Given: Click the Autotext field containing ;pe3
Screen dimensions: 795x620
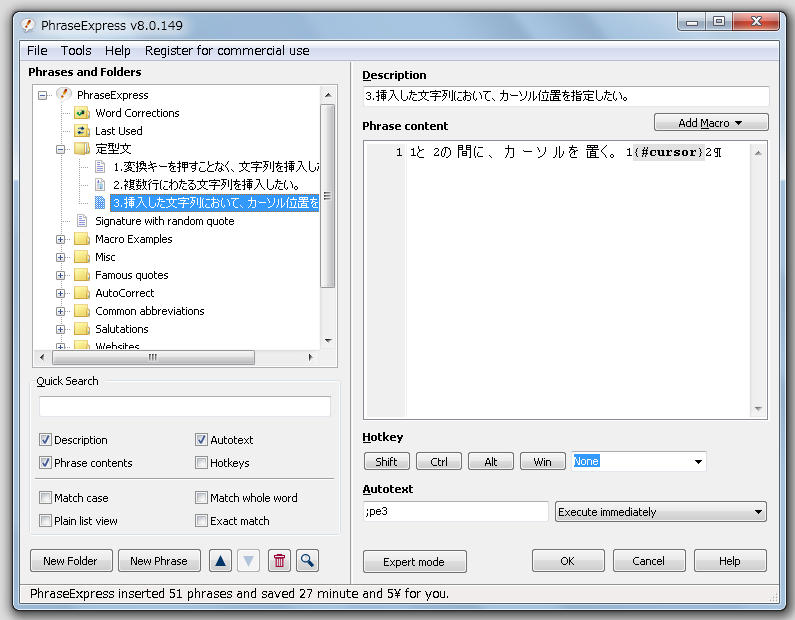Looking at the screenshot, I should point(455,511).
